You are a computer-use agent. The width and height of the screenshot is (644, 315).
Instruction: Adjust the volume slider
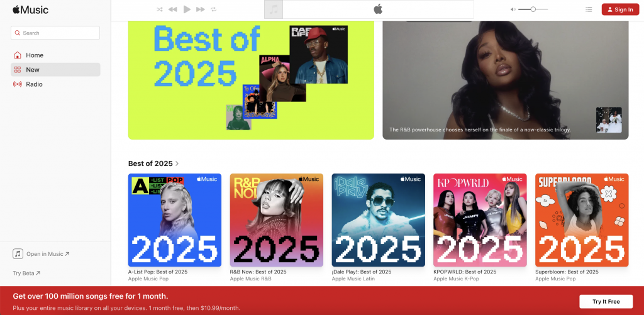click(x=533, y=9)
